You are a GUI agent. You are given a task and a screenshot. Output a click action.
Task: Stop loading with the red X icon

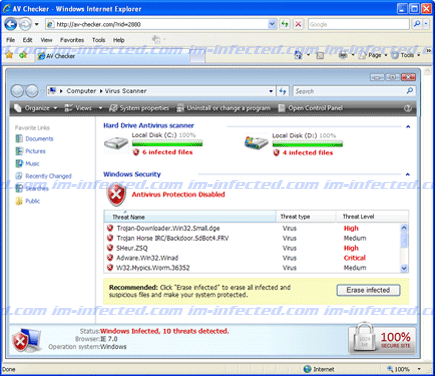(298, 24)
